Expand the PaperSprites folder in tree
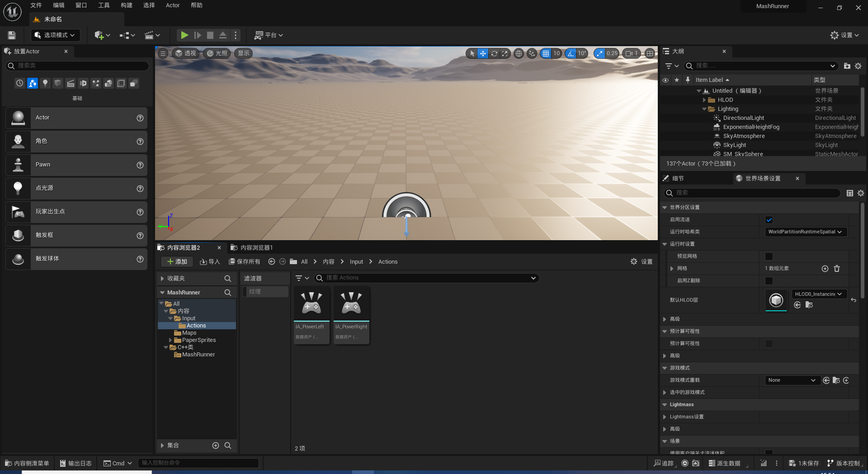Screen dimensions: 868x474 (170, 340)
